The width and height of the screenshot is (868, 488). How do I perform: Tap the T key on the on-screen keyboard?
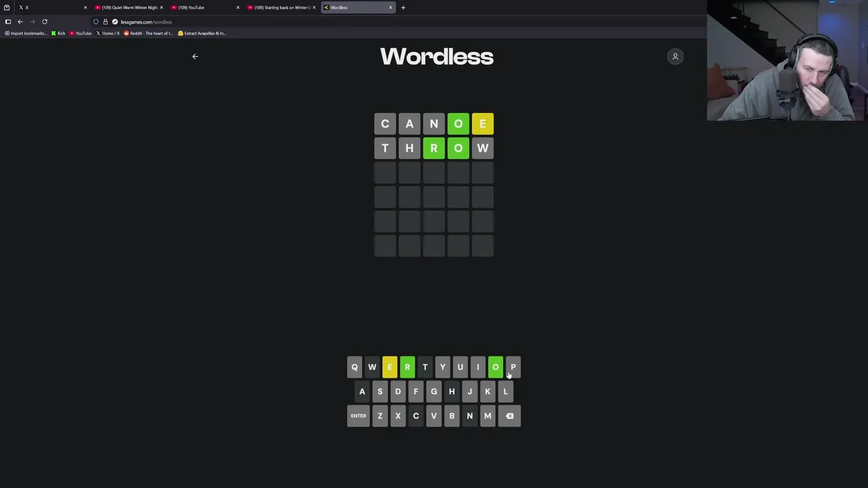(425, 367)
